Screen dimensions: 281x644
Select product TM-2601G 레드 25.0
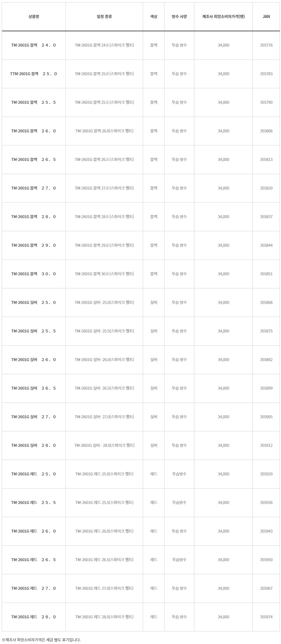pos(34,474)
